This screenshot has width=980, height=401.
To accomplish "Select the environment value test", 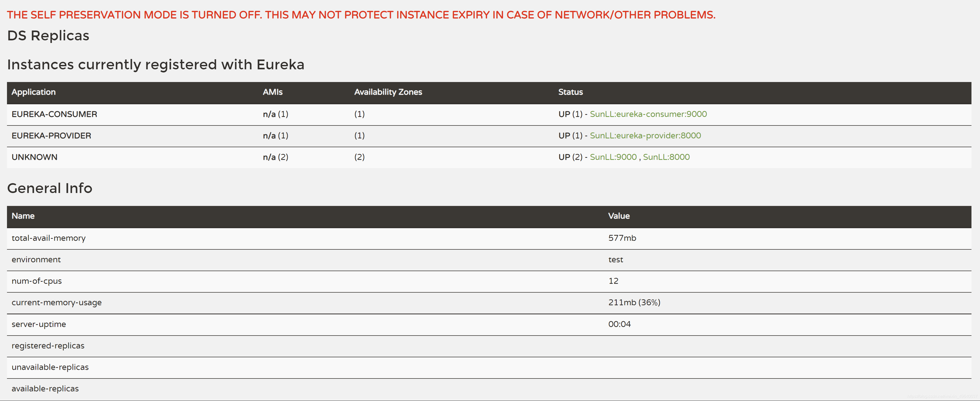I will [x=616, y=259].
